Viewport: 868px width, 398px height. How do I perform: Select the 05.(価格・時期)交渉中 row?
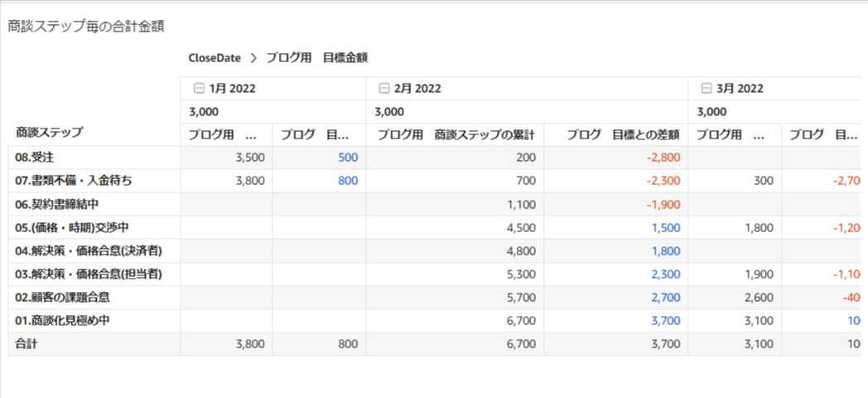[68, 227]
